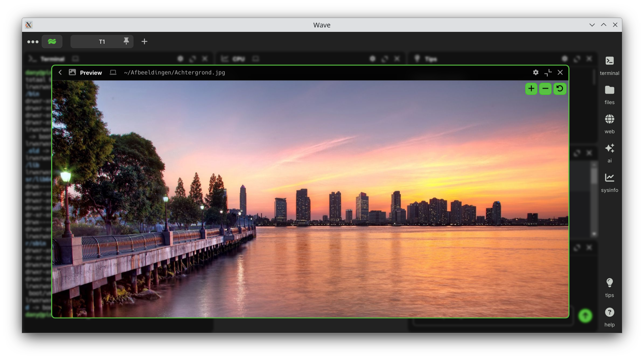This screenshot has width=644, height=359.
Task: Click the Wave window title bar
Action: (x=322, y=25)
